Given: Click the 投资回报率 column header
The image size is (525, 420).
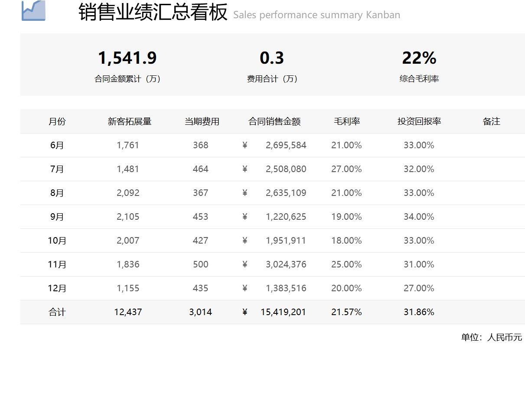Looking at the screenshot, I should pyautogui.click(x=419, y=122).
